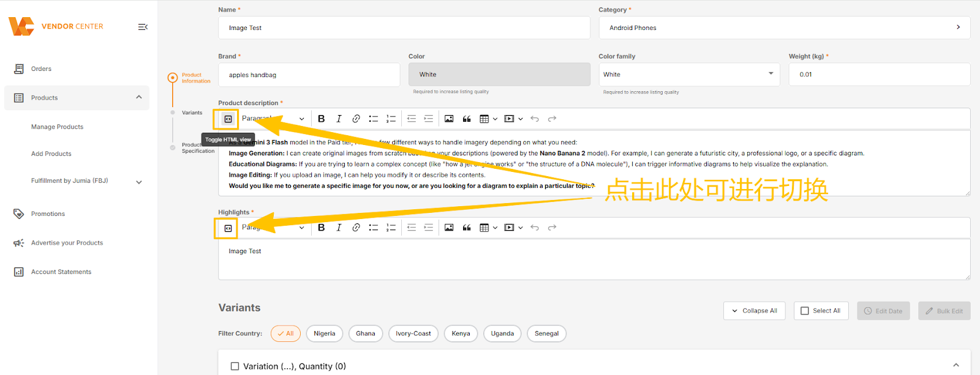This screenshot has height=375, width=980.
Task: Open the Color family dropdown
Action: coord(689,74)
